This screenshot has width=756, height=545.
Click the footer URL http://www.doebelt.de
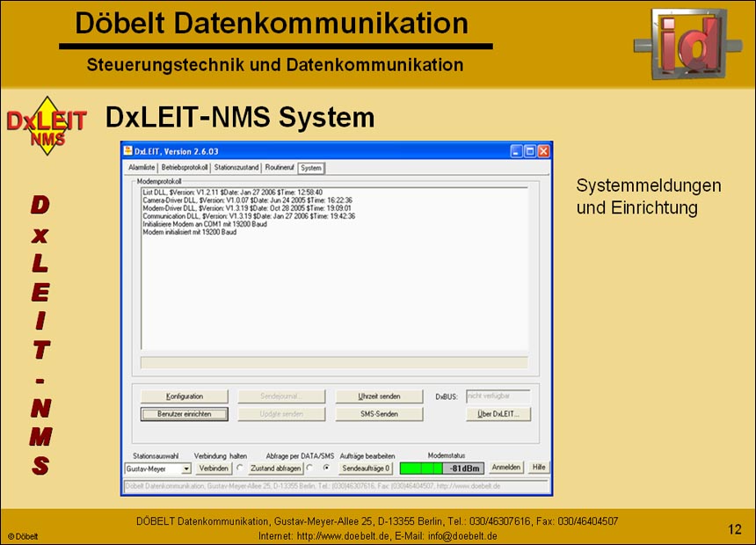tap(343, 536)
